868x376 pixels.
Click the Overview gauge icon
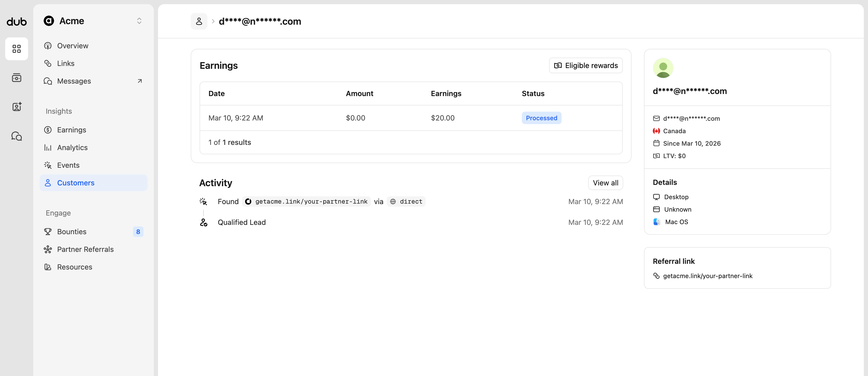(48, 46)
